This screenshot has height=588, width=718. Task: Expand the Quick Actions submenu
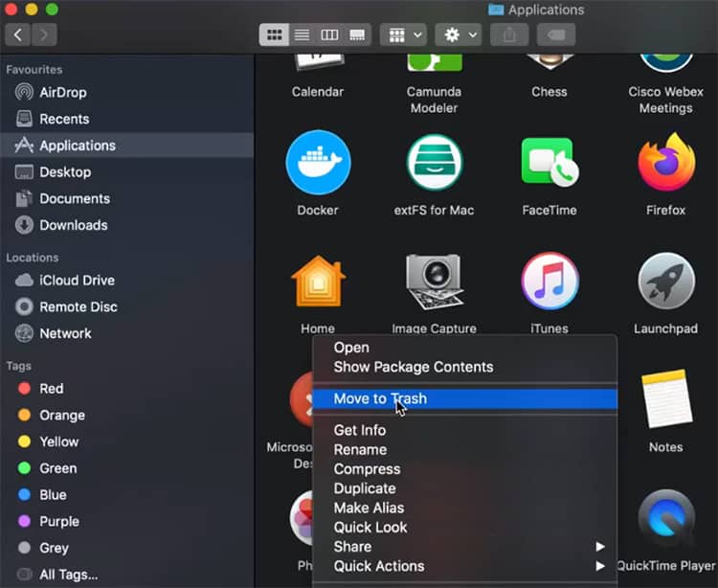click(464, 567)
